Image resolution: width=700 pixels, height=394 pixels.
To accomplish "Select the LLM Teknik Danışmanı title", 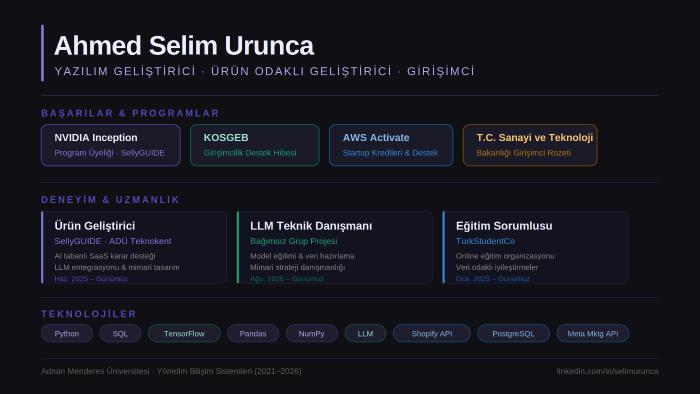I will [x=311, y=226].
